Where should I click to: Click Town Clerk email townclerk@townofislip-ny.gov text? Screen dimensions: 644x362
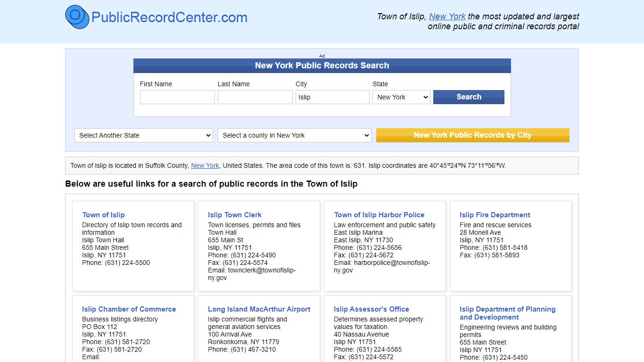click(252, 274)
